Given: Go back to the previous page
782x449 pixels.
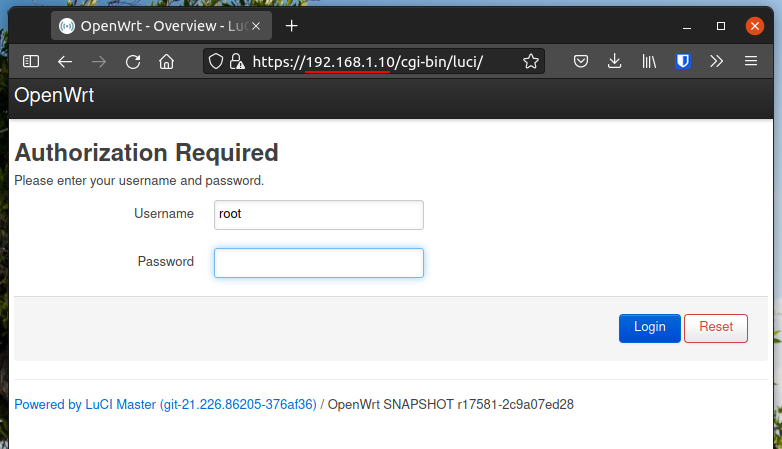Looking at the screenshot, I should point(65,61).
